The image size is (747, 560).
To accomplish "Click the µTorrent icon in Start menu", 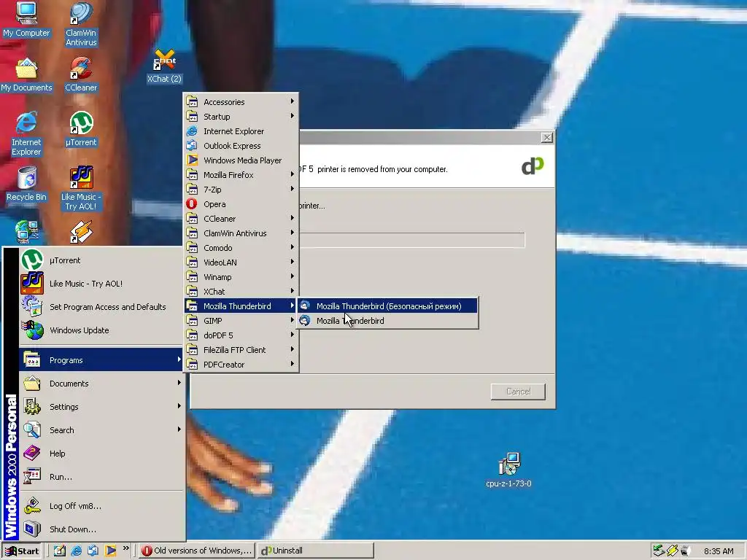I will (32, 260).
